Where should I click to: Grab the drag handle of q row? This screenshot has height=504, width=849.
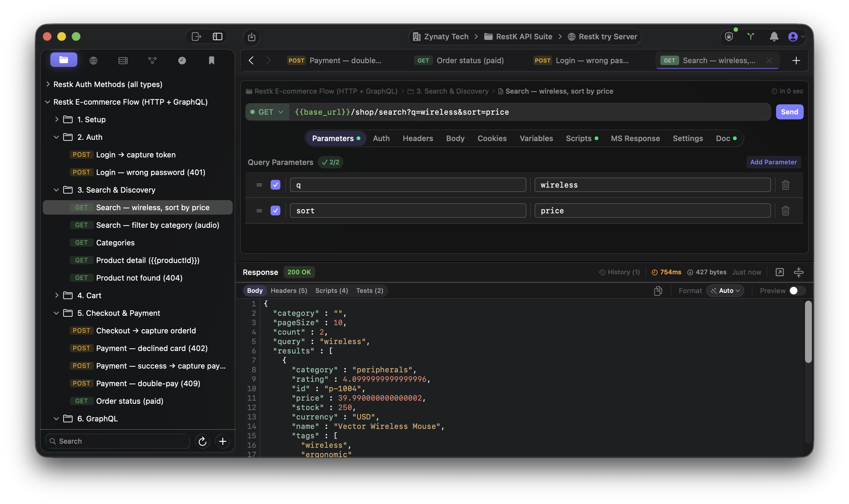tap(259, 185)
